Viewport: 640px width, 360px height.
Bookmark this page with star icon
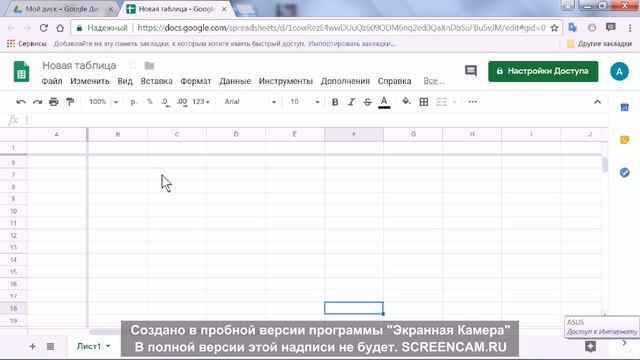[x=554, y=28]
